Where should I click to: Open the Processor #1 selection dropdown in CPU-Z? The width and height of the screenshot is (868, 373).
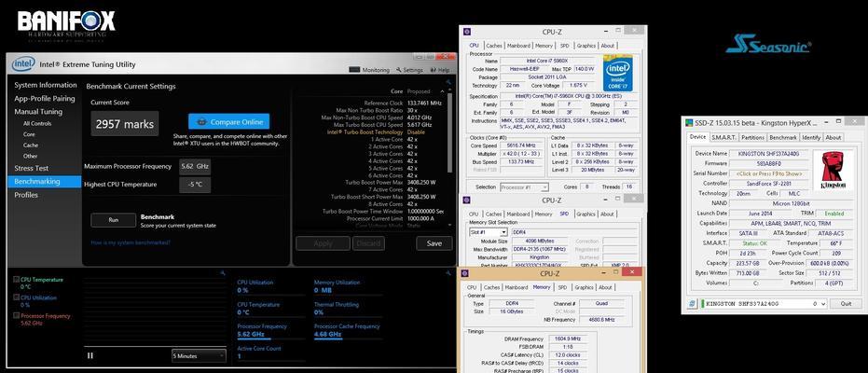[524, 187]
